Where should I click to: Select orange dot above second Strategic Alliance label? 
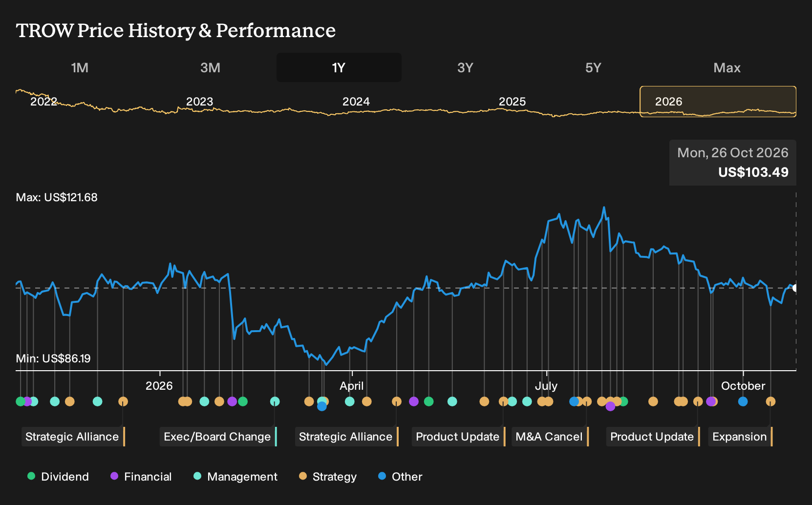[397, 401]
